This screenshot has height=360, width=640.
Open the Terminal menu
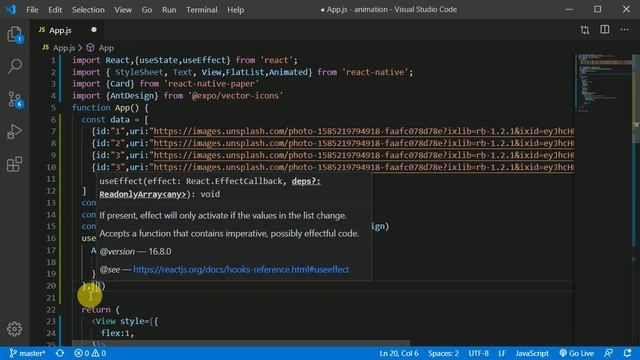[202, 10]
